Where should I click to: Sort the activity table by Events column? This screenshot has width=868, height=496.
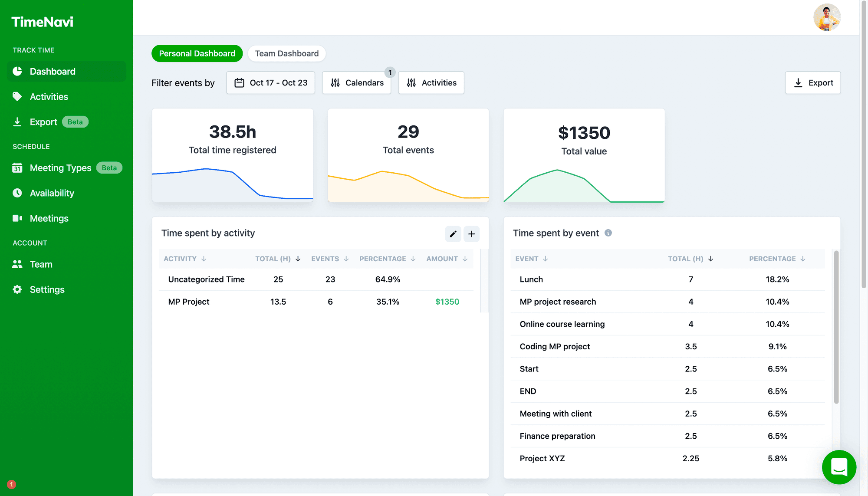point(330,259)
